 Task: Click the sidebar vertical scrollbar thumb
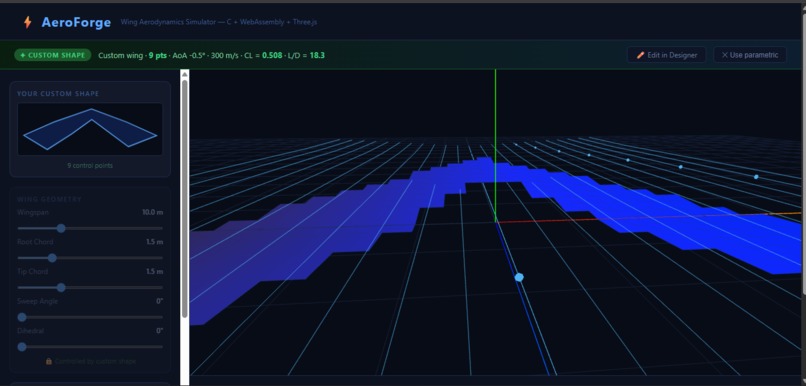185,198
